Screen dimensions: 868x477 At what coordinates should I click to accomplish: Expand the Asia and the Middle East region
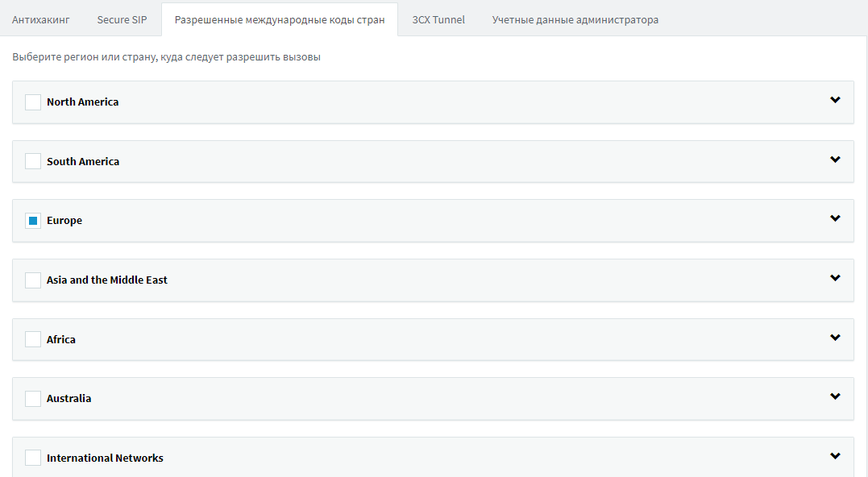pos(834,280)
